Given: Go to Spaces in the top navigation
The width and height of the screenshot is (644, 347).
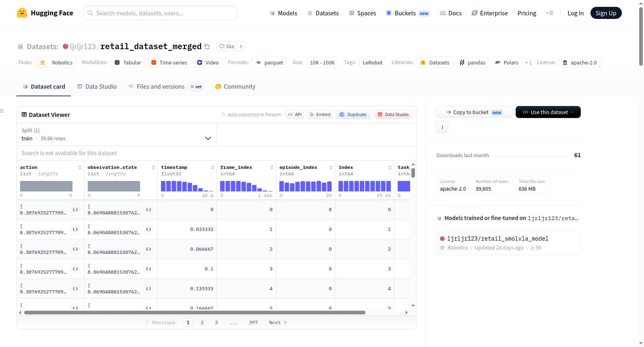Looking at the screenshot, I should click(x=363, y=13).
